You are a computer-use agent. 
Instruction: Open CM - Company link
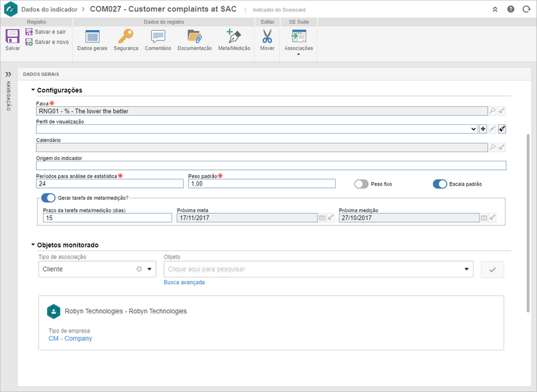(x=70, y=339)
